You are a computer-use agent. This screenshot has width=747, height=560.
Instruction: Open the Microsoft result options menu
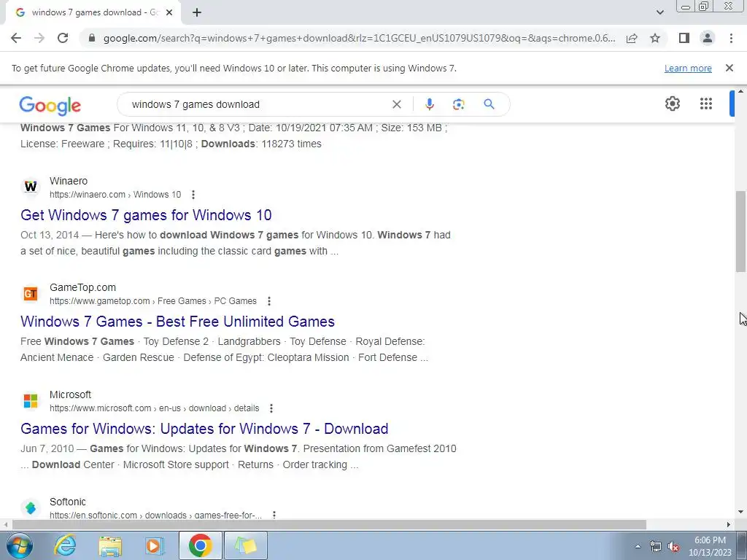[271, 408]
